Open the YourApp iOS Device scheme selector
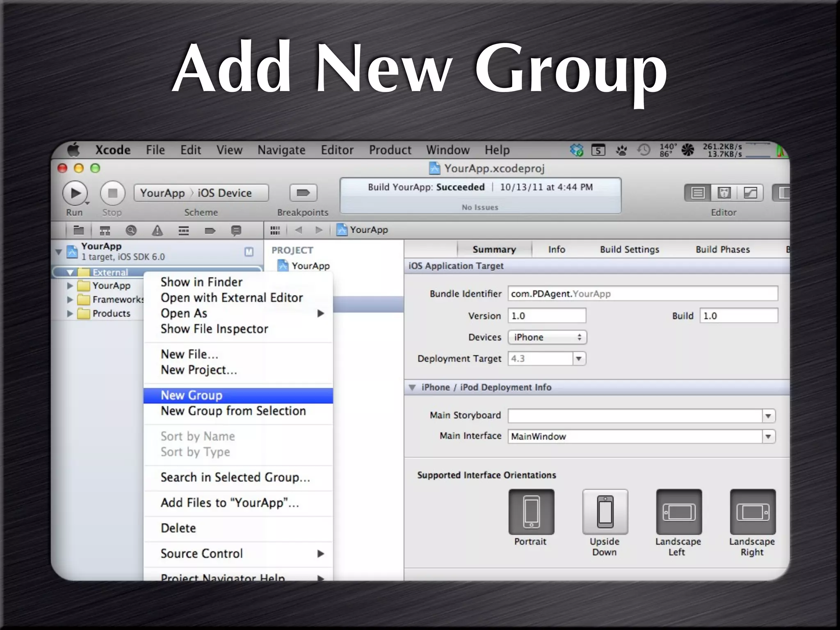The height and width of the screenshot is (630, 840). 201,193
